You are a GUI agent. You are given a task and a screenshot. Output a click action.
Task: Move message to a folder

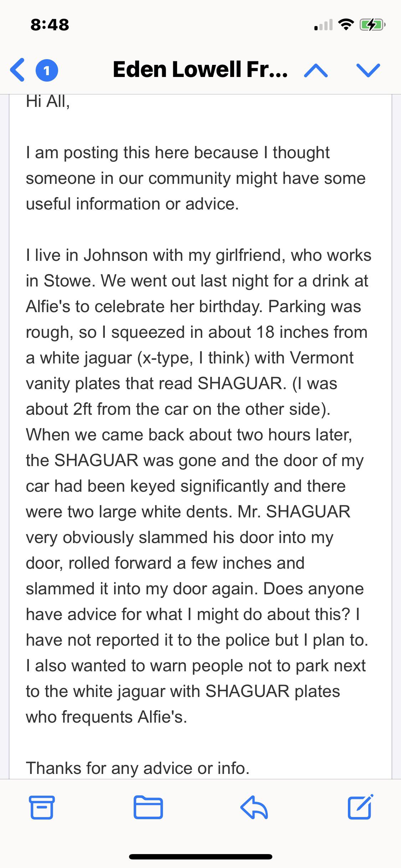148,807
